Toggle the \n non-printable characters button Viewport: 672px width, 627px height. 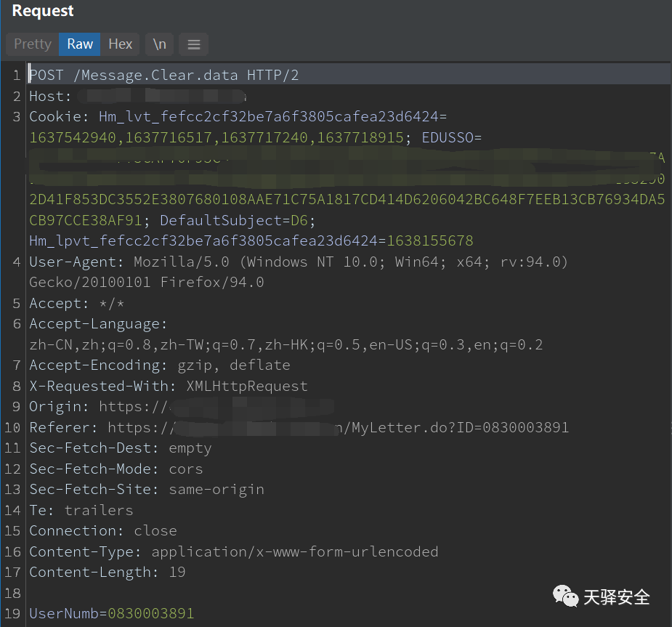point(159,44)
